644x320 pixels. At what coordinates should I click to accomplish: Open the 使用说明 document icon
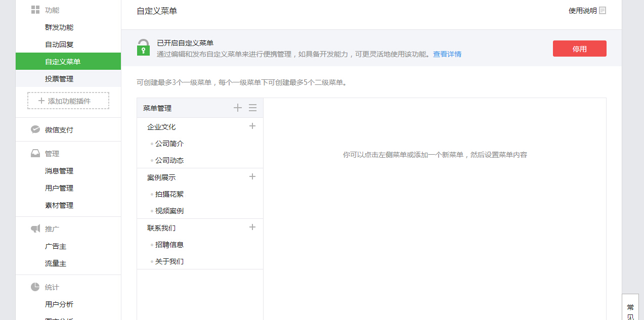click(602, 10)
